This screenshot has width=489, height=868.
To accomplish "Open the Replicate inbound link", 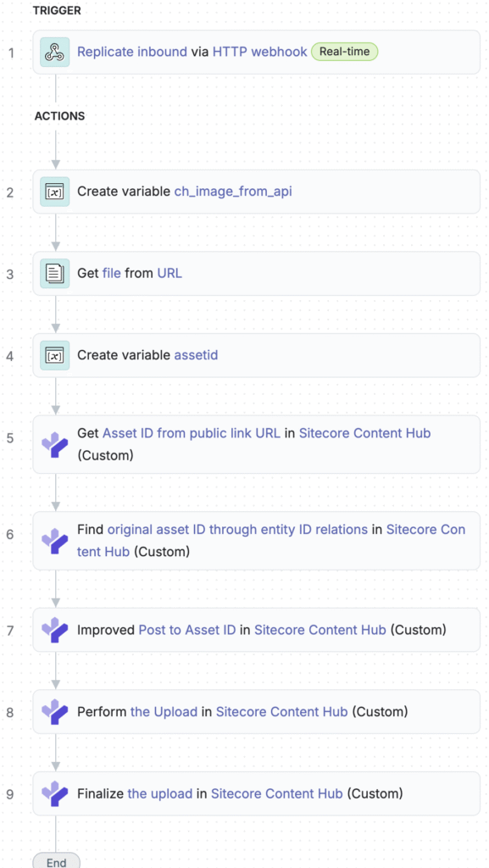I will 131,52.
